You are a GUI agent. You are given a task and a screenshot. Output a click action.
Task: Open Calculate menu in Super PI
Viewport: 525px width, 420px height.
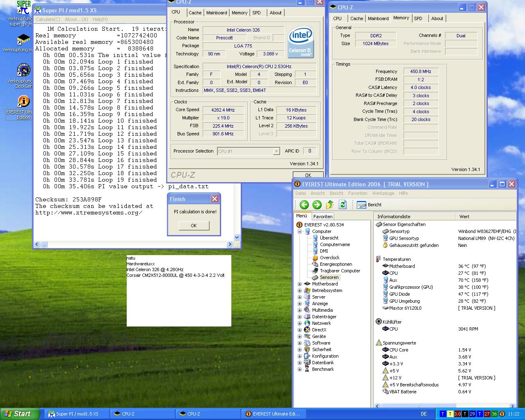point(48,19)
